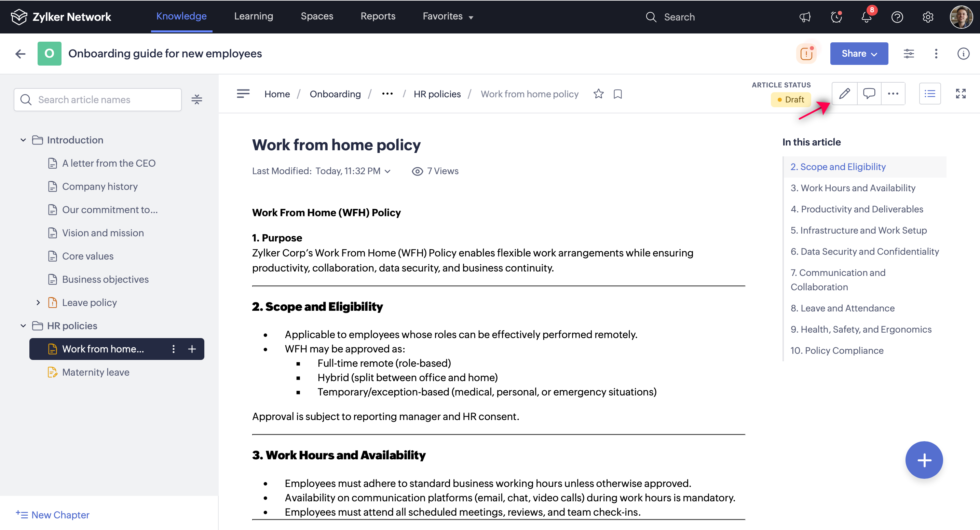Switch to the Learning tab
The image size is (980, 530).
(x=253, y=16)
